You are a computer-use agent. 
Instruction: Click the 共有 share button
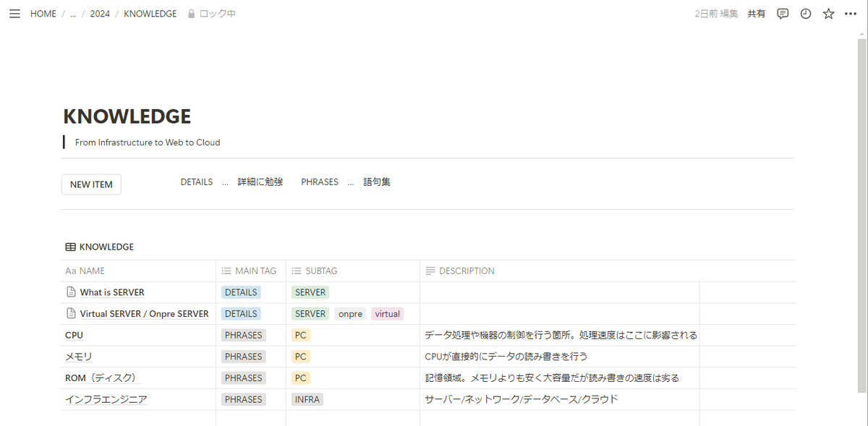(x=757, y=14)
